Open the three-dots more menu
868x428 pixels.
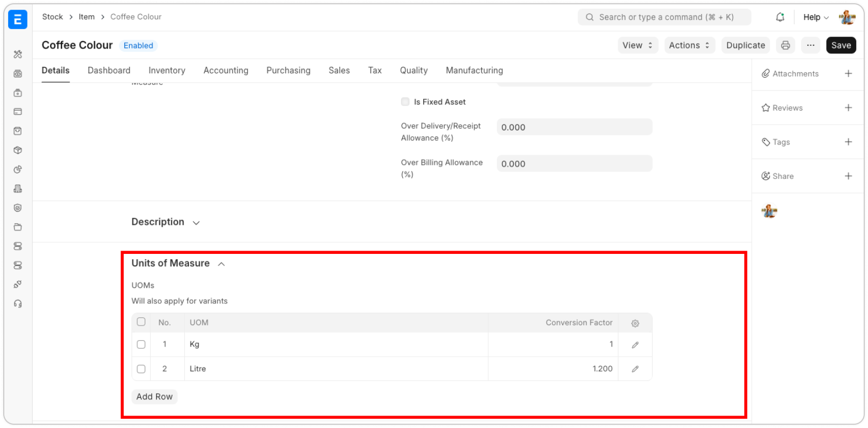pos(810,45)
